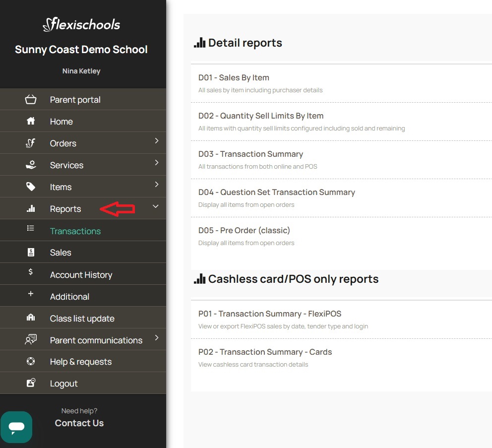
Task: Open P02 - Transaction Summary - Cards report
Action: click(x=265, y=352)
